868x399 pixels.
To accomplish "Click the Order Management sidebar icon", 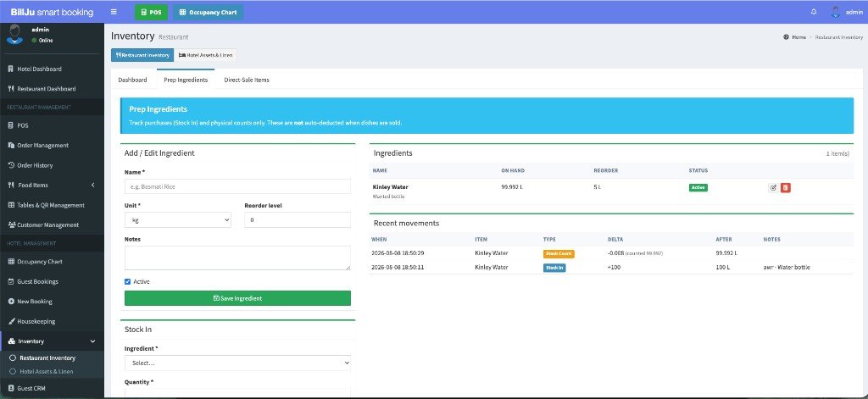I will tap(11, 146).
